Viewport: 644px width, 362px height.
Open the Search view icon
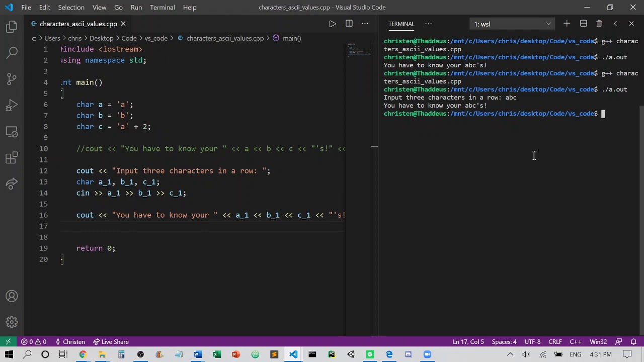pyautogui.click(x=12, y=52)
